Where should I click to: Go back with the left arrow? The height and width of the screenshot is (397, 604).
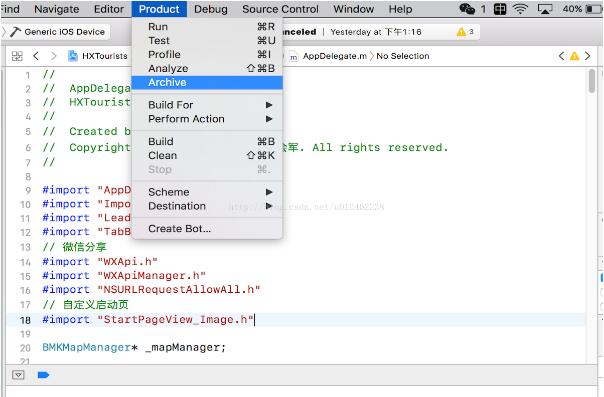pyautogui.click(x=36, y=56)
